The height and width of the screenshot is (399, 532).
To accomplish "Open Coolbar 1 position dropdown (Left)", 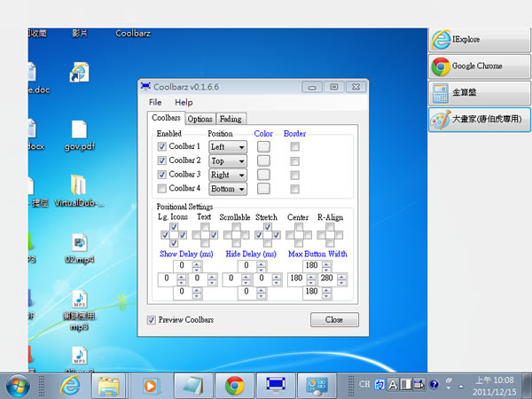I will (x=228, y=147).
